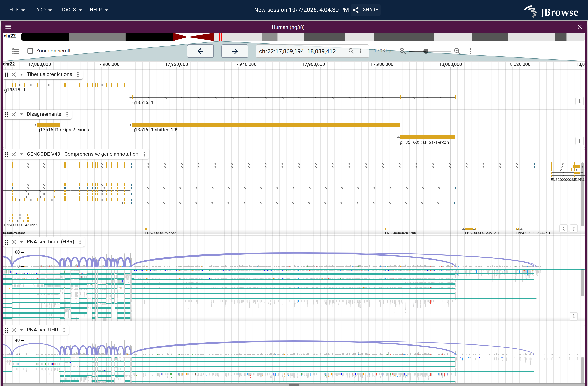Click the zoom in magnifier icon
588x386 pixels.
(457, 51)
